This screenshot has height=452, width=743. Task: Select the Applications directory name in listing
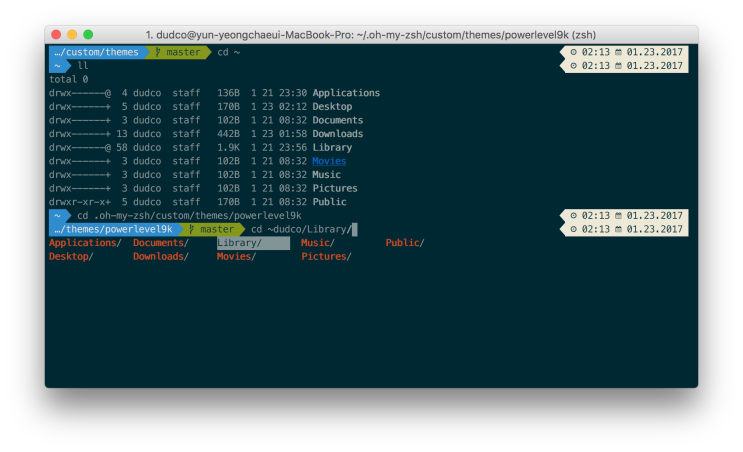point(346,93)
